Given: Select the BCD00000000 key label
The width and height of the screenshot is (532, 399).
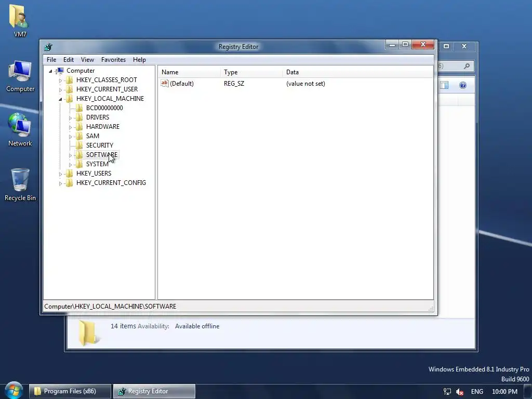Looking at the screenshot, I should click(104, 108).
